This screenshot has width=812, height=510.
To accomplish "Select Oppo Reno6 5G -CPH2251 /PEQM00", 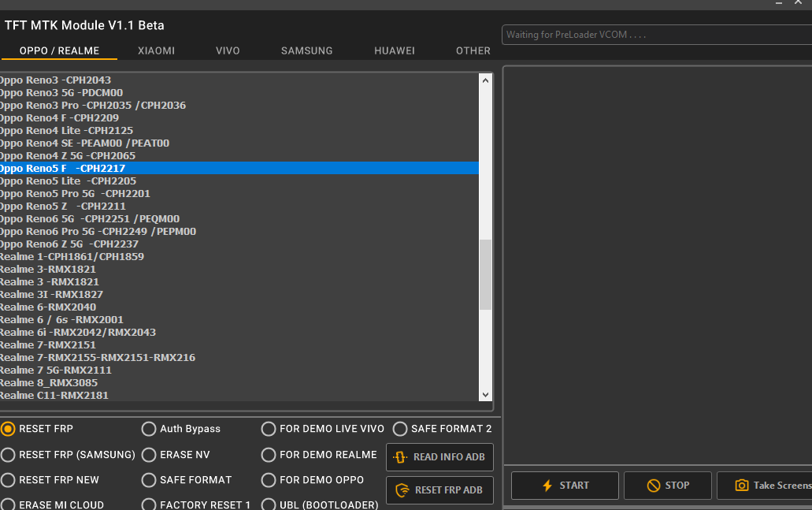I will click(239, 218).
